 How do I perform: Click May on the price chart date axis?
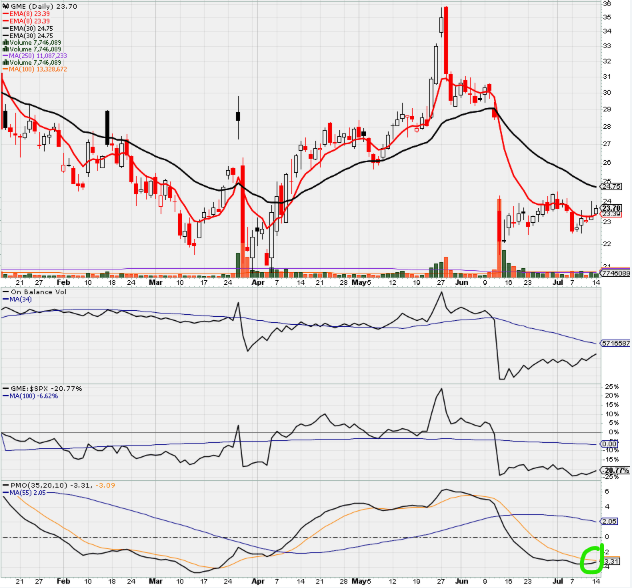(358, 283)
